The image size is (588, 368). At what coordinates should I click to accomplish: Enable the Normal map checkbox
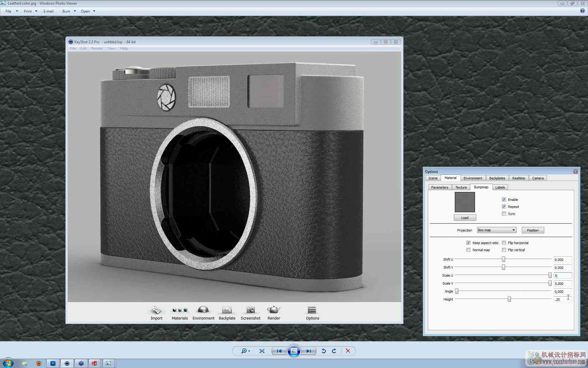click(x=468, y=250)
